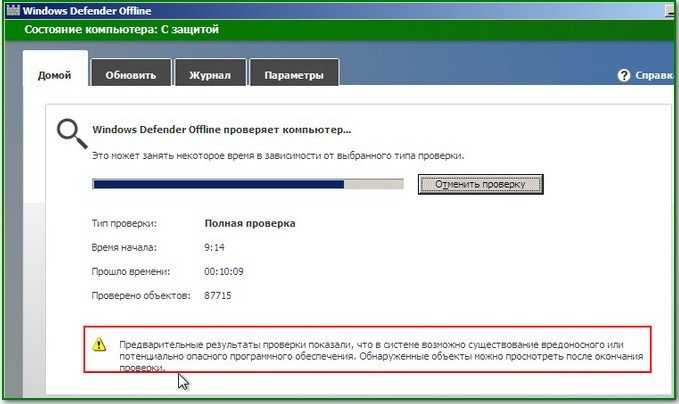Click the 'Состояние компьютера: С защитой' status text
This screenshot has width=679, height=404.
coord(122,29)
